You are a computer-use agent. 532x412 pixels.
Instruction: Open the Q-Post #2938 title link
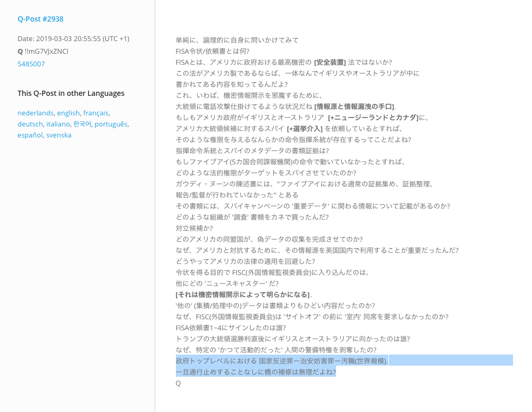point(41,19)
